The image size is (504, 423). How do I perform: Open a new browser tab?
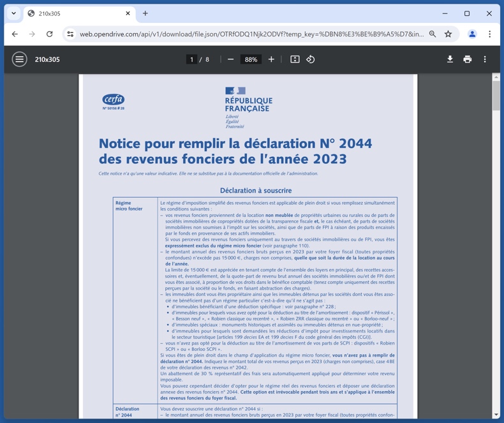145,13
